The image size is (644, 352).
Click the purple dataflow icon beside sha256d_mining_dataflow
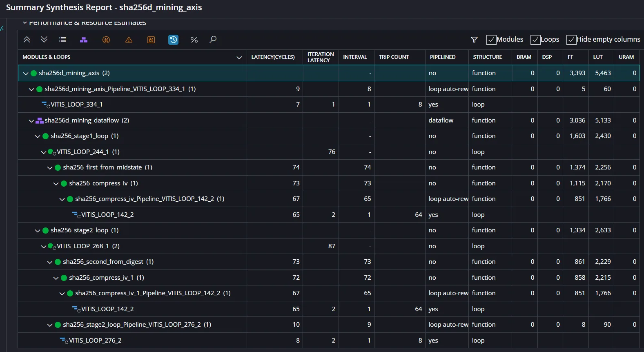[x=40, y=120]
